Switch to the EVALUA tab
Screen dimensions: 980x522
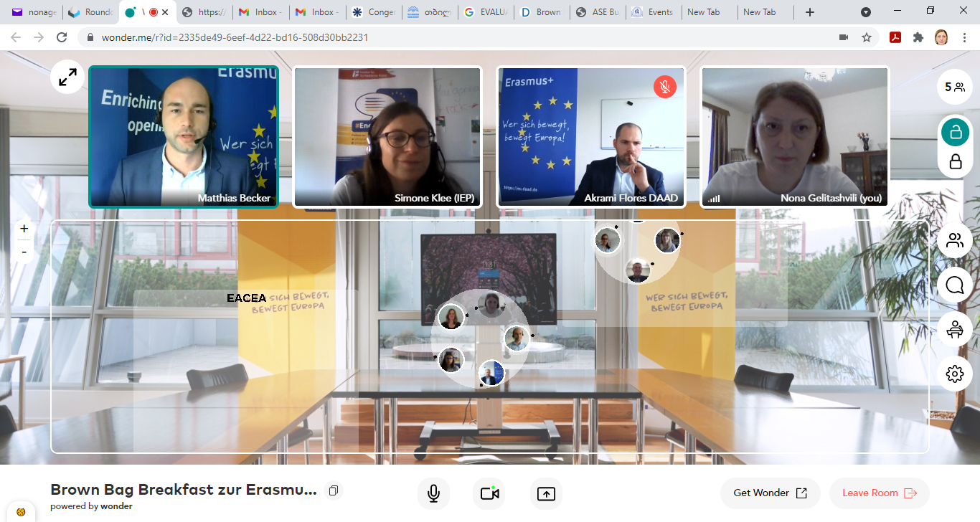coord(486,12)
